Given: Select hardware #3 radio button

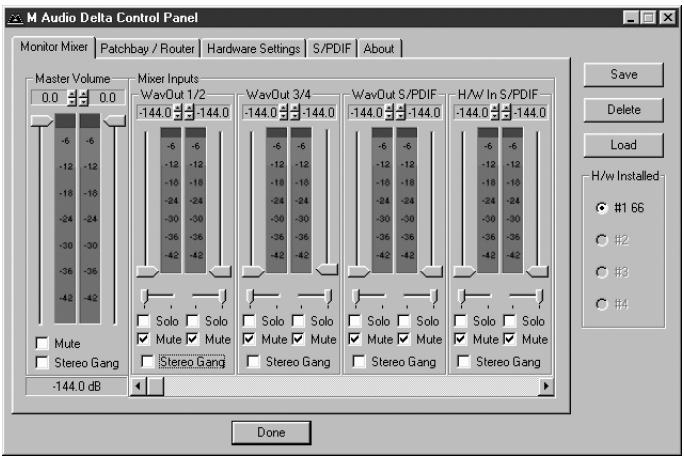Looking at the screenshot, I should (602, 272).
